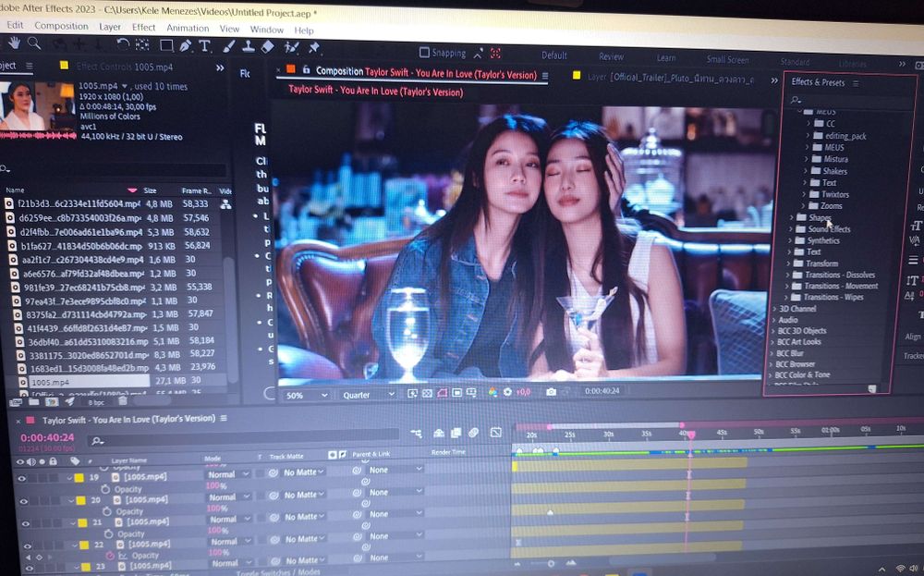
Task: Select the Horizontal Type tool
Action: click(204, 46)
